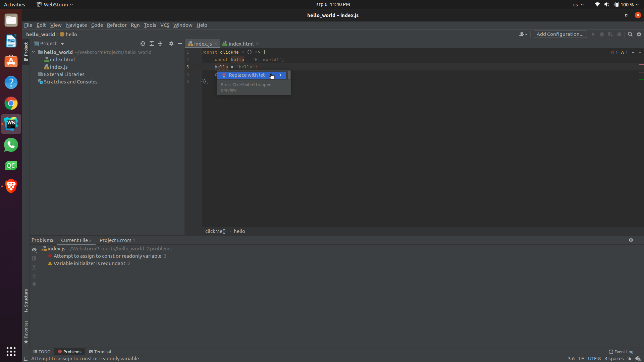The image size is (644, 362).
Task: Open the Current File 2 problems tab
Action: point(76,240)
